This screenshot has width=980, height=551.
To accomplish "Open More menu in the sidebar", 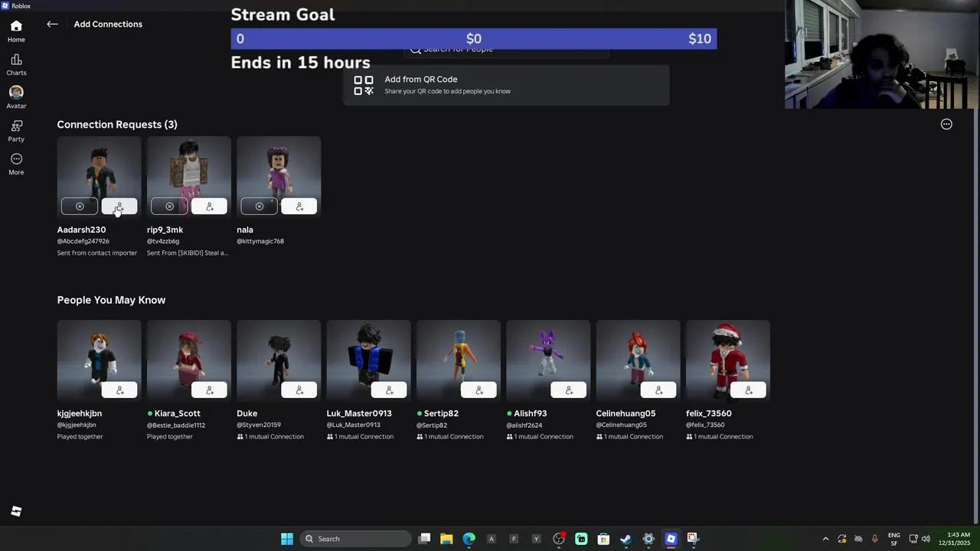I will 16,164.
